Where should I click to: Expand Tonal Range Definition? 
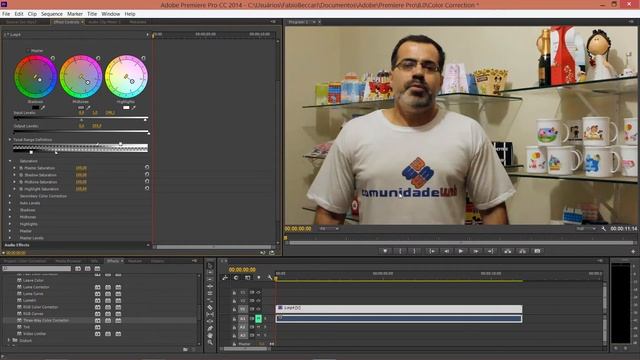click(10, 140)
